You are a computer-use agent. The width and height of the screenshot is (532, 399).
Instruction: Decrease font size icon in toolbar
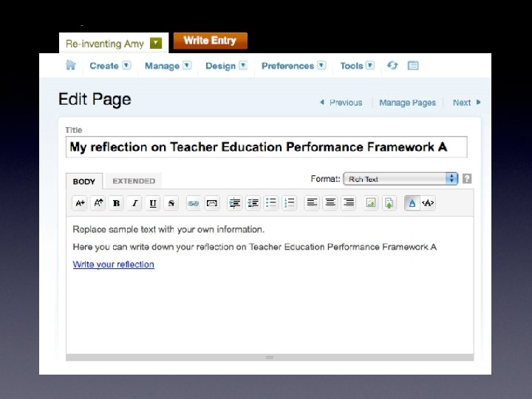(98, 203)
